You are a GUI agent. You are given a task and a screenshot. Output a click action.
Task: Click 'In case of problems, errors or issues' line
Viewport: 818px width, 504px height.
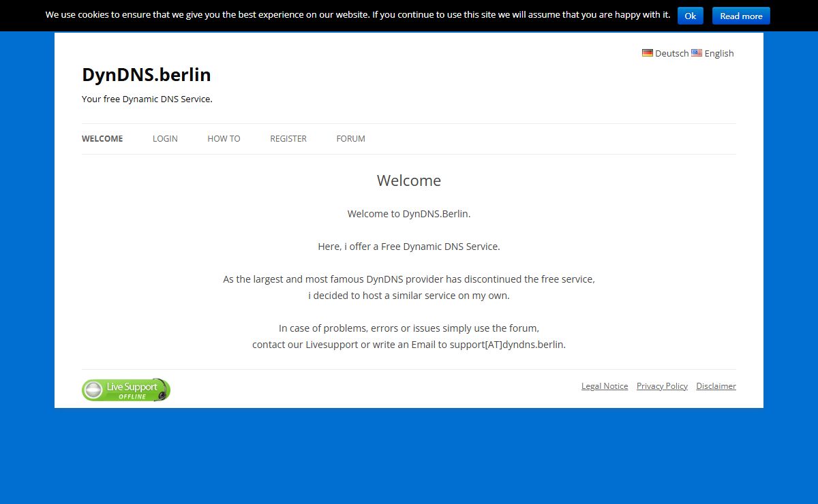pyautogui.click(x=409, y=328)
